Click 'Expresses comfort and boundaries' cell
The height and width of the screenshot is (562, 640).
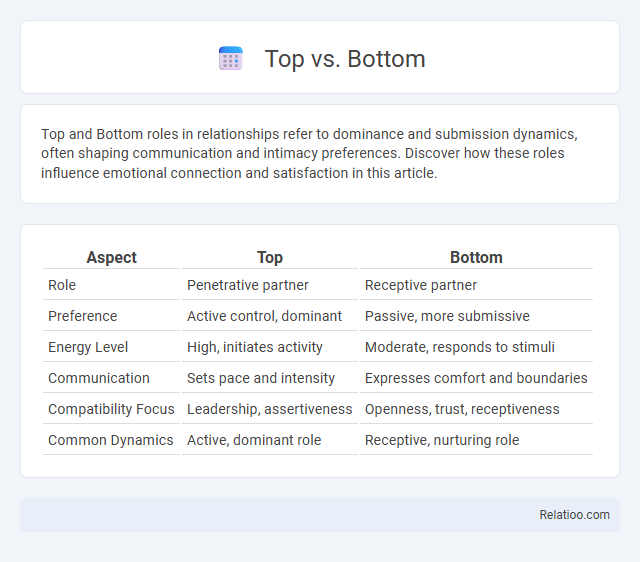(476, 378)
